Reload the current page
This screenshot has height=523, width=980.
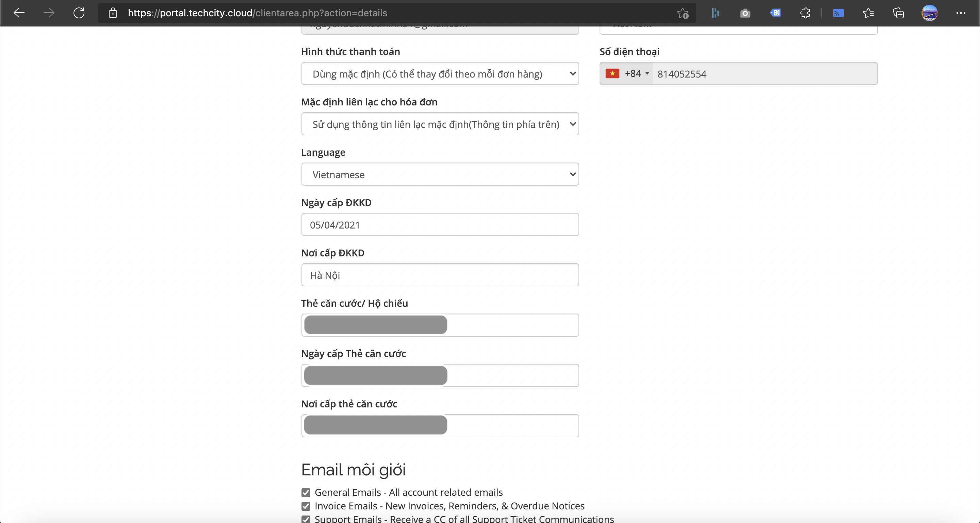[x=79, y=13]
